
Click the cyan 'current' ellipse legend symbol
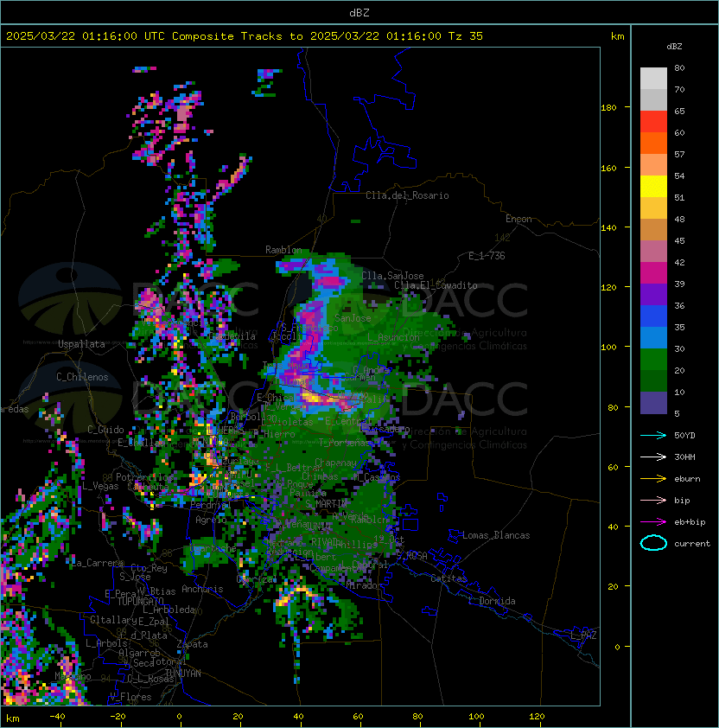pos(653,543)
